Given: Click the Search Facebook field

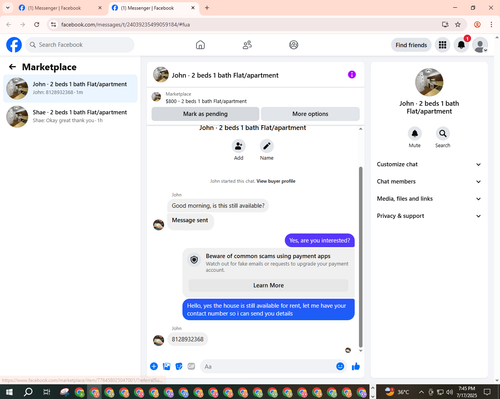Looking at the screenshot, I should click(80, 45).
